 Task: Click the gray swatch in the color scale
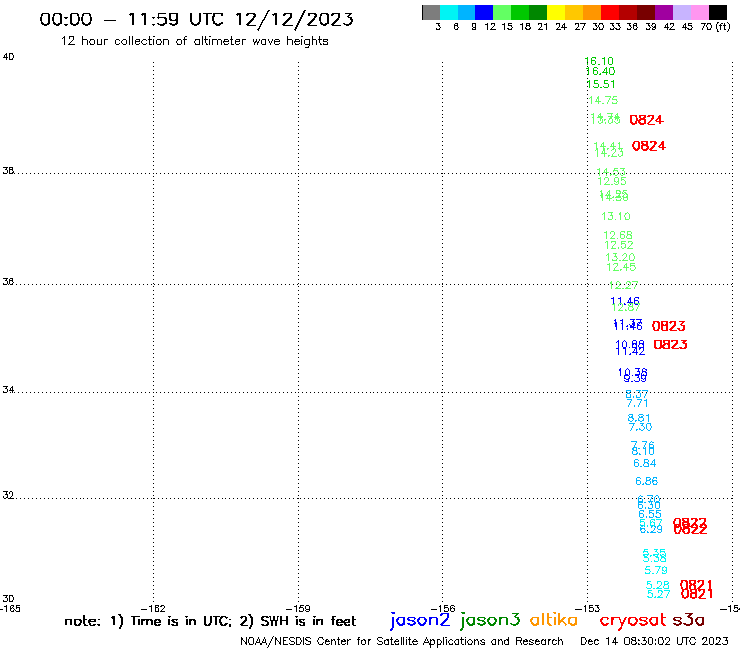[x=431, y=12]
